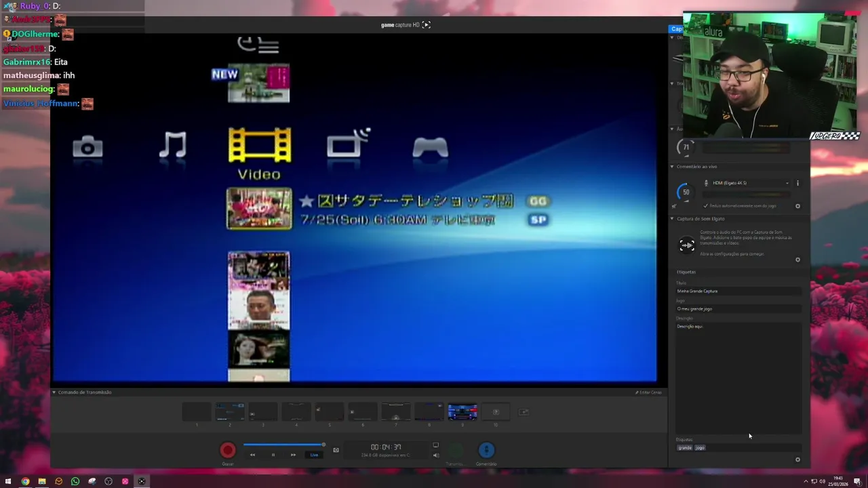Select the Music note icon in preview
868x488 pixels.
(173, 146)
